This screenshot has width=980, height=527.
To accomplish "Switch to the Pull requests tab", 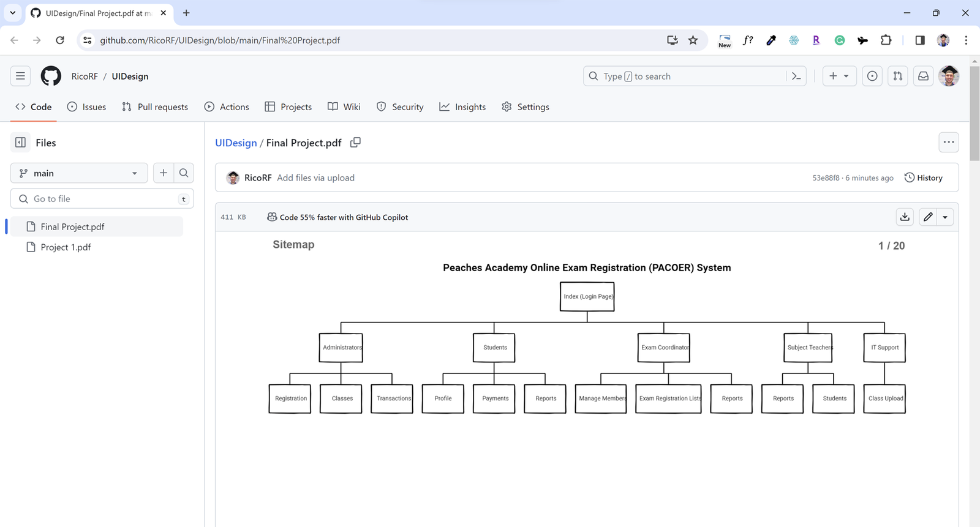I will (155, 107).
